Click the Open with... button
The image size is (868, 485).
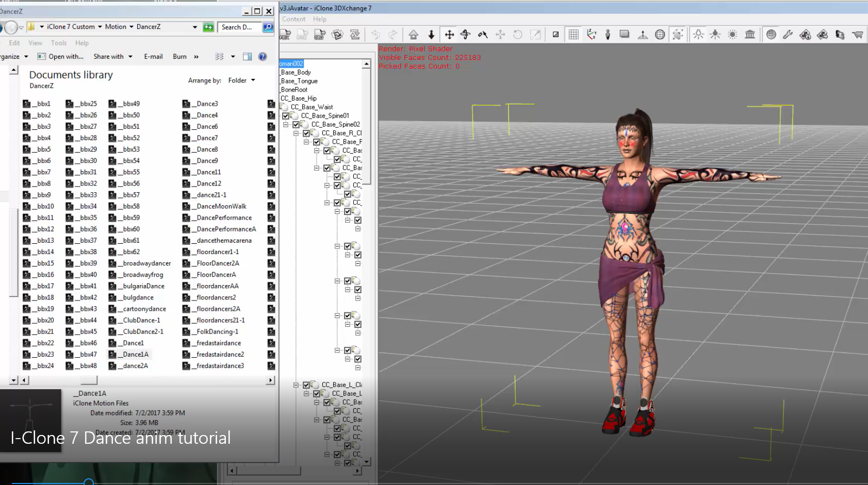[x=60, y=57]
